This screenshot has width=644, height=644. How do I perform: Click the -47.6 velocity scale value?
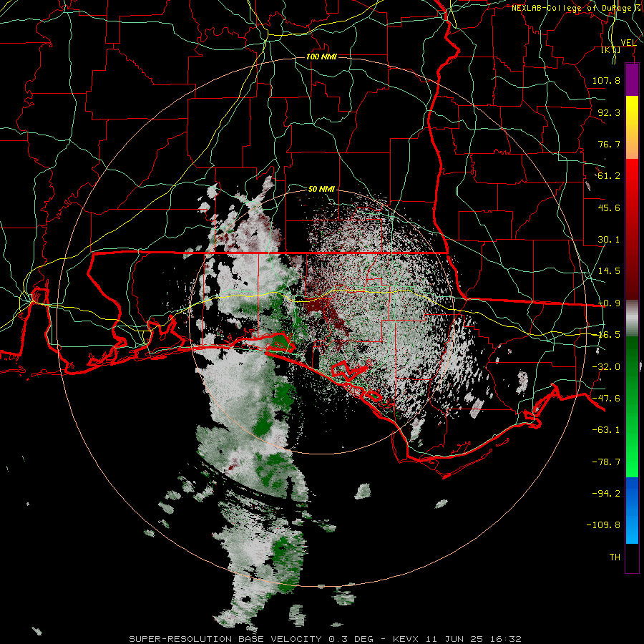pyautogui.click(x=606, y=399)
